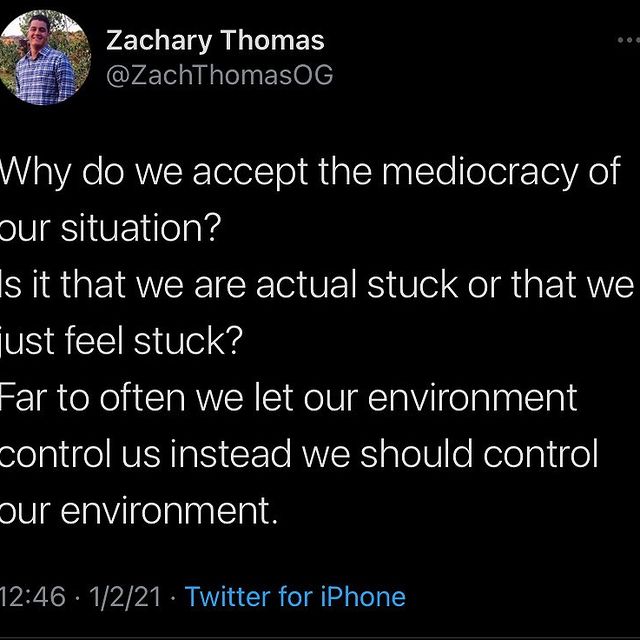Image resolution: width=640 pixels, height=640 pixels.
Task: Click the line starting 'control us instead'
Action: pos(299,453)
